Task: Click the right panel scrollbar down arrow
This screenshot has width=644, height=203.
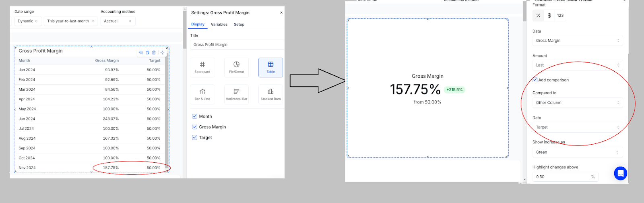Action: click(524, 179)
